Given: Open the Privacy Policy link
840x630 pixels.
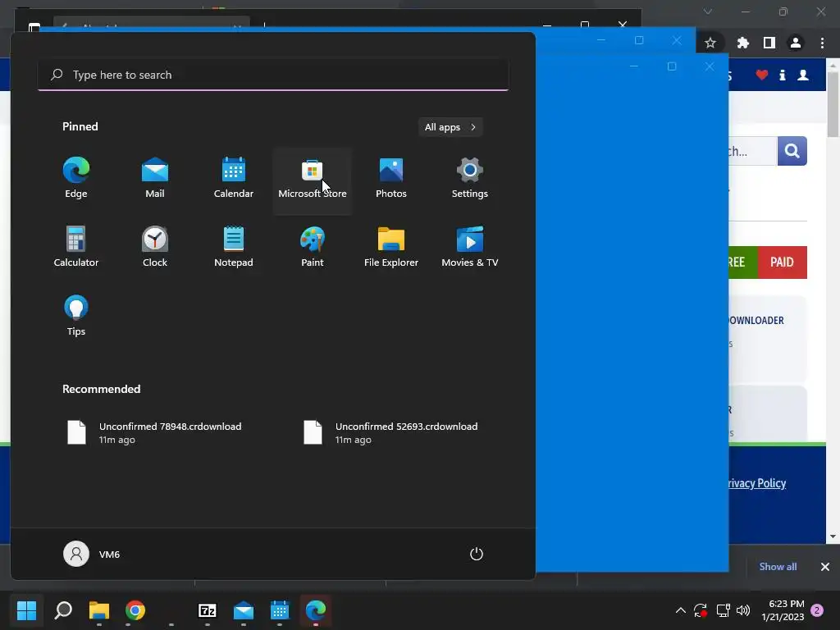Looking at the screenshot, I should pyautogui.click(x=756, y=483).
